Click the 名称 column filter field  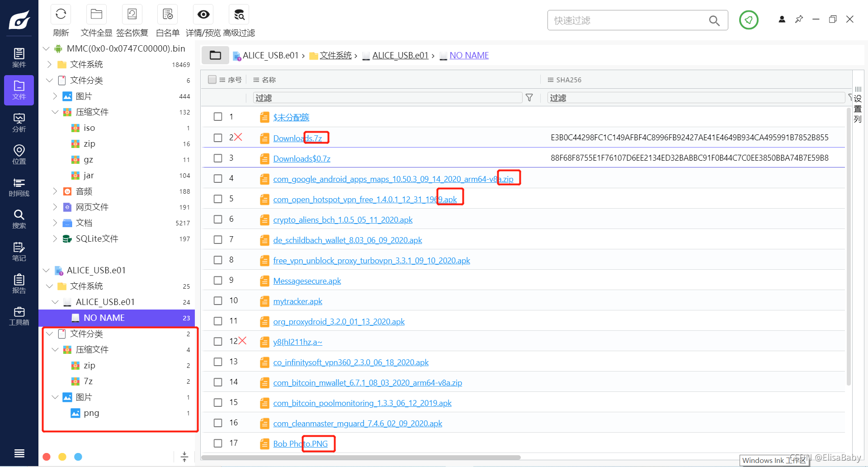(387, 98)
